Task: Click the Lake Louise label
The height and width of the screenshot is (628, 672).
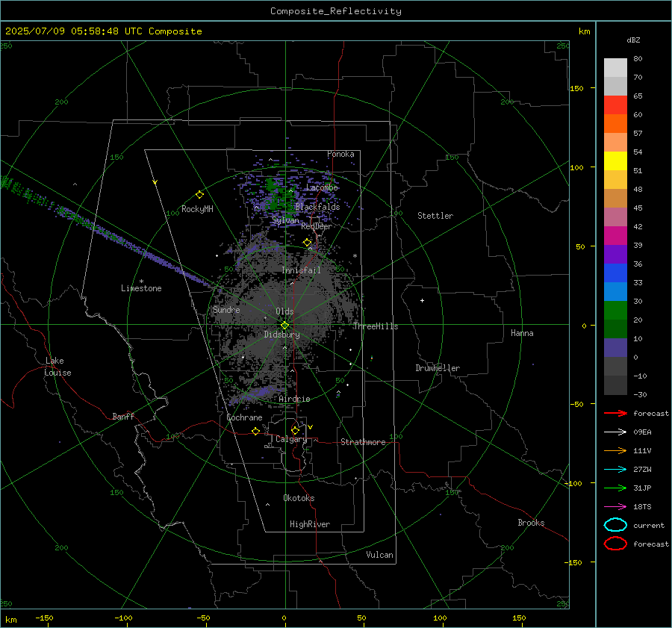Action: pos(57,367)
